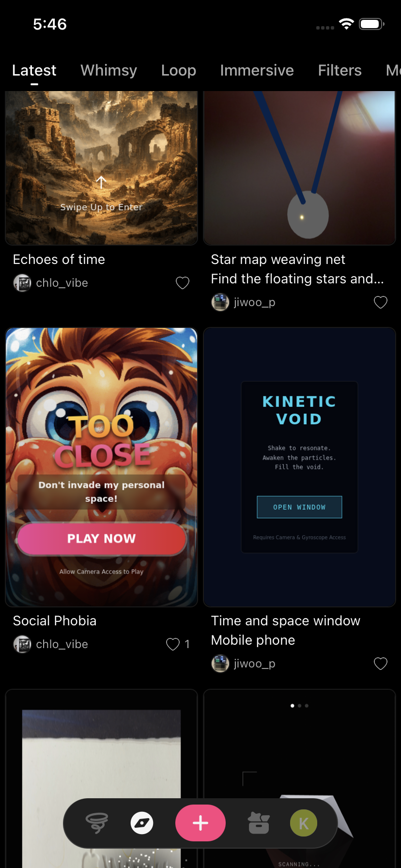Open the Filters tab
Screen dimensions: 401x868
pos(340,70)
